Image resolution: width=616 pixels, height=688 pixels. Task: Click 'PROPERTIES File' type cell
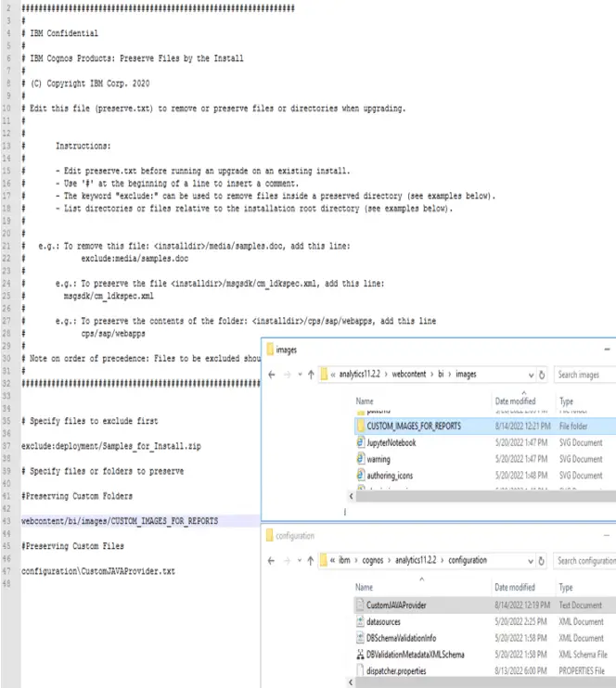(x=582, y=671)
